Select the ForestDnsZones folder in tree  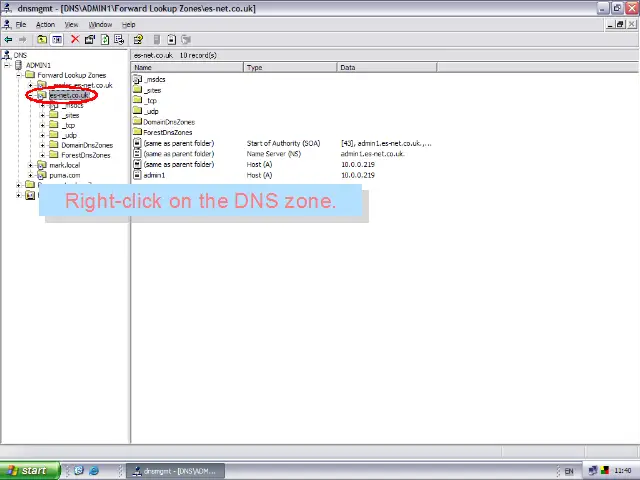(85, 155)
